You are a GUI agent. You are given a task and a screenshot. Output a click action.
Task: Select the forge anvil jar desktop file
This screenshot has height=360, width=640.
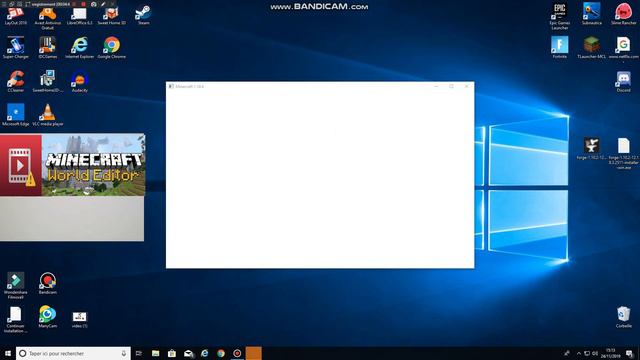tap(591, 149)
